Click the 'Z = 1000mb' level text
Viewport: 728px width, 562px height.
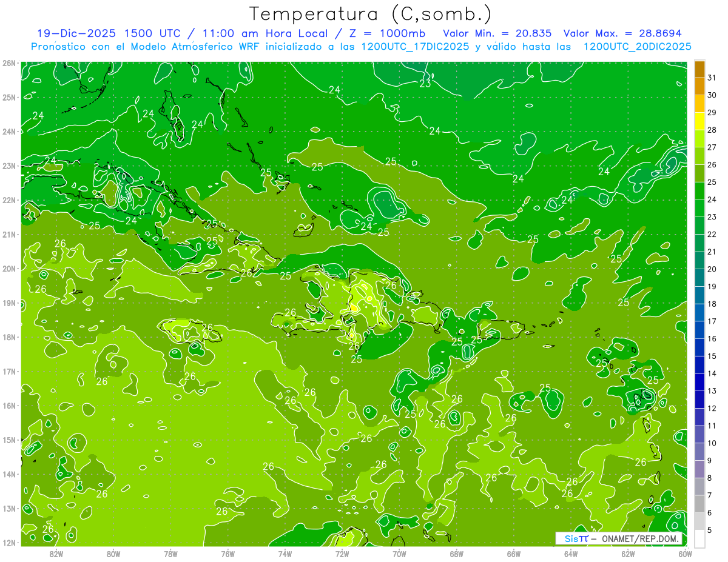click(388, 33)
